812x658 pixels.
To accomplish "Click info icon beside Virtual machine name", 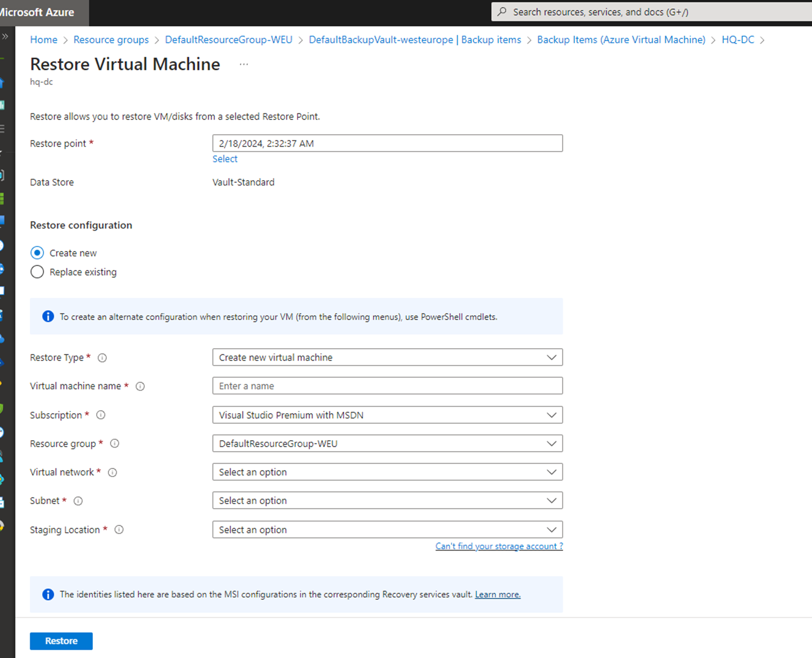I will coord(140,386).
